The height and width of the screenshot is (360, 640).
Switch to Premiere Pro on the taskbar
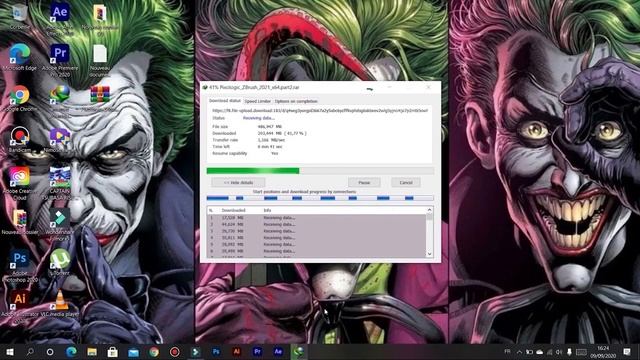click(x=257, y=351)
